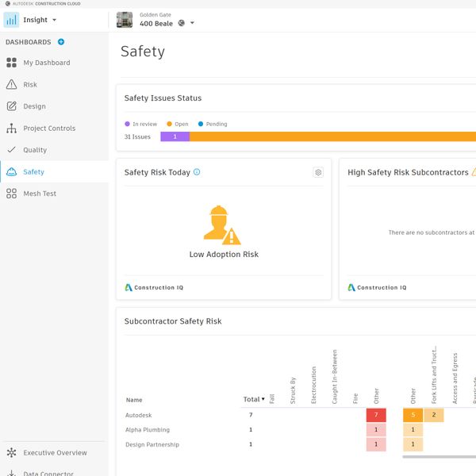Open Safety Risk Today settings gear
The width and height of the screenshot is (476, 476).
pos(318,172)
